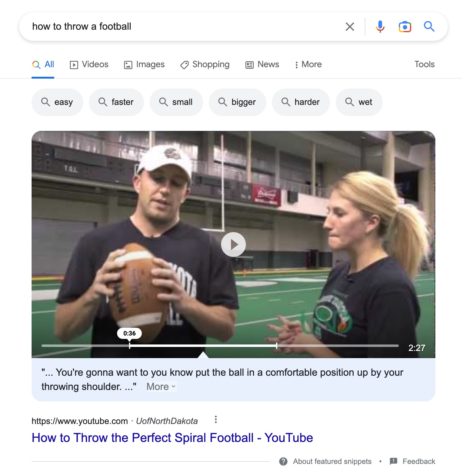Select the wet search suggestion chip
462x476 pixels.
(x=359, y=102)
